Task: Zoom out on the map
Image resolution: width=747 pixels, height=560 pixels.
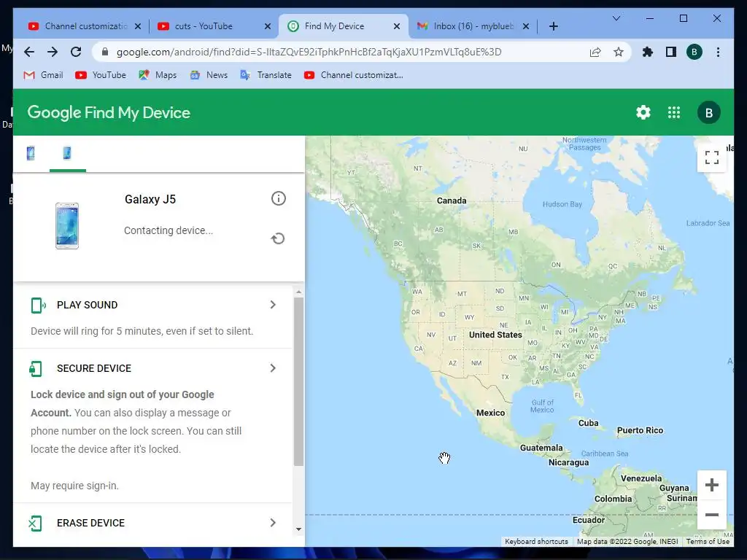Action: tap(712, 515)
